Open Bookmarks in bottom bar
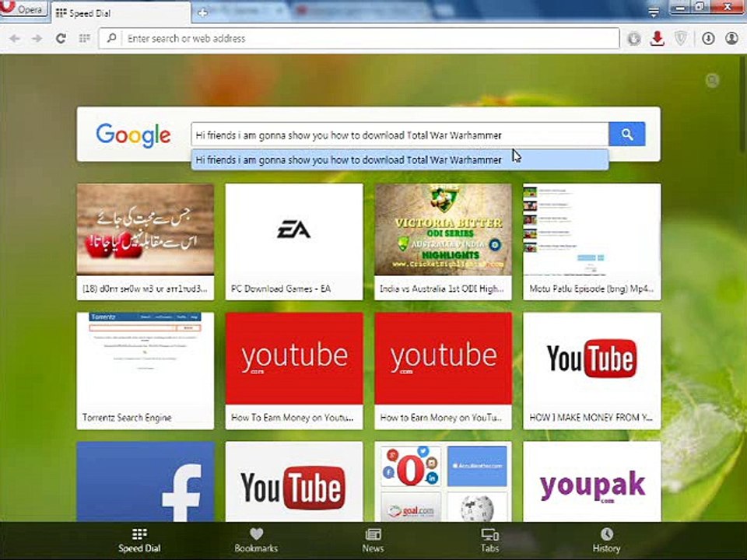Viewport: 747px width, 560px height. (256, 541)
